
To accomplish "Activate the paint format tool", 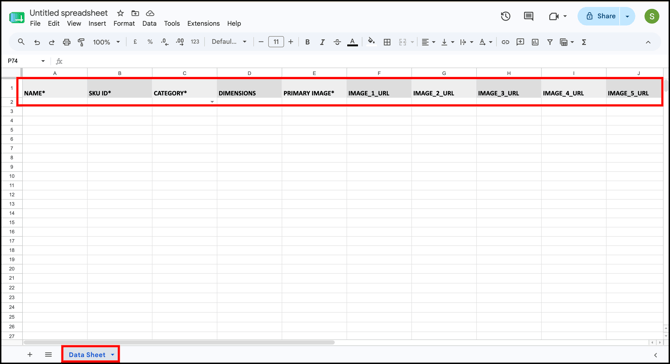I will (81, 42).
